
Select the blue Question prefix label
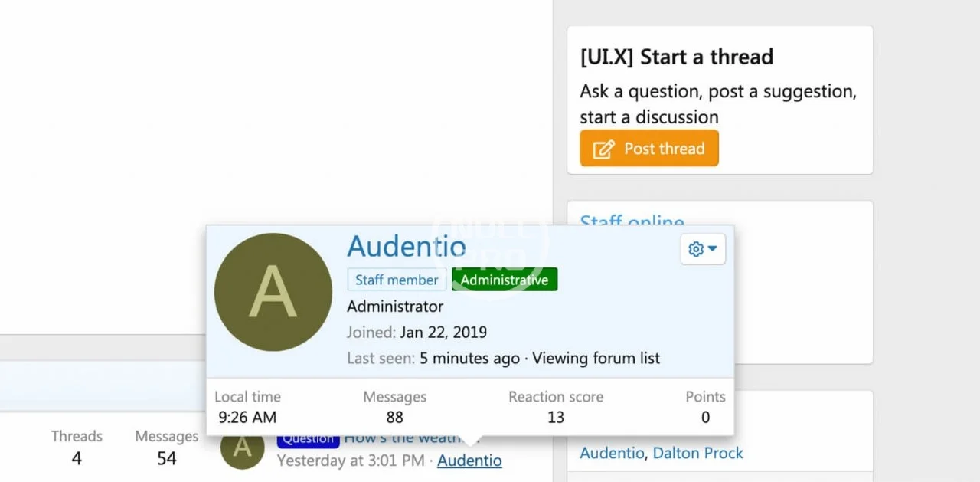click(x=309, y=439)
